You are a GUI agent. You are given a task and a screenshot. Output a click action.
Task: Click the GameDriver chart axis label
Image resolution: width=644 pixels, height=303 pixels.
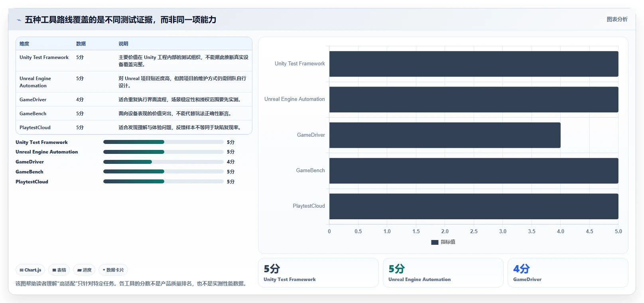311,135
